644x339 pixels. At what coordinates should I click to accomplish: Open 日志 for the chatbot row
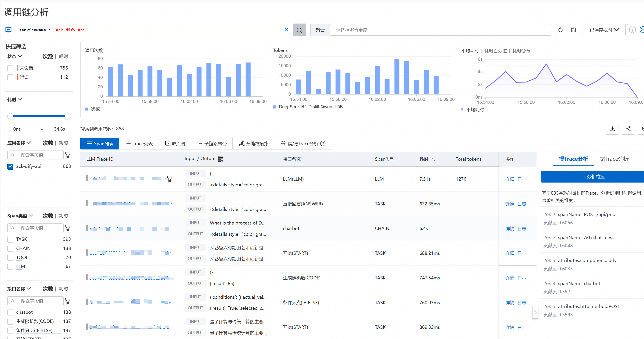(x=521, y=229)
